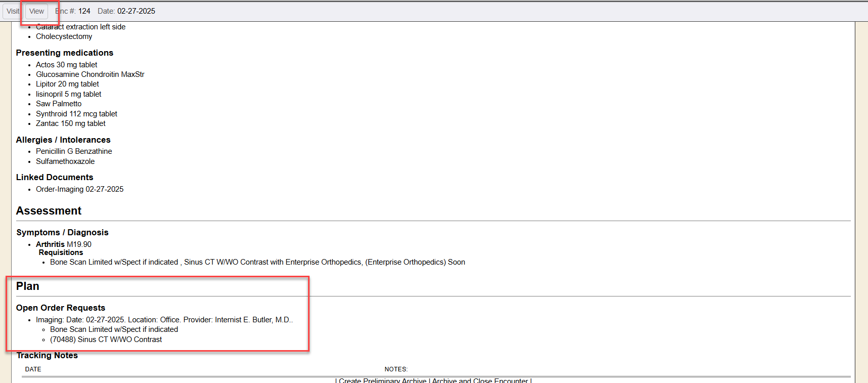Viewport: 868px width, 383px height.
Task: Click Synthroid 112 mcg tablet medication
Action: coord(76,114)
